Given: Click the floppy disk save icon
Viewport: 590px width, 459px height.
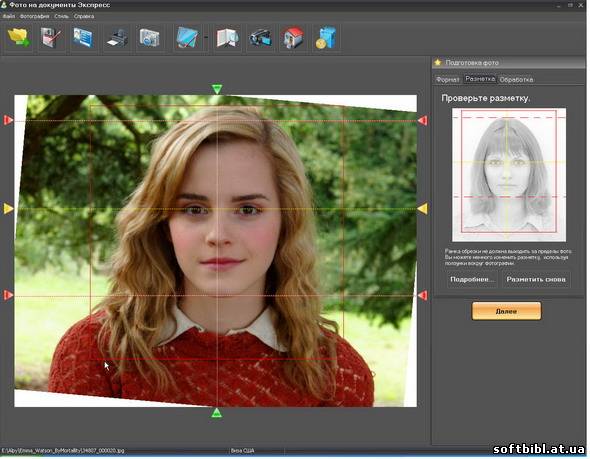Looking at the screenshot, I should tap(51, 38).
